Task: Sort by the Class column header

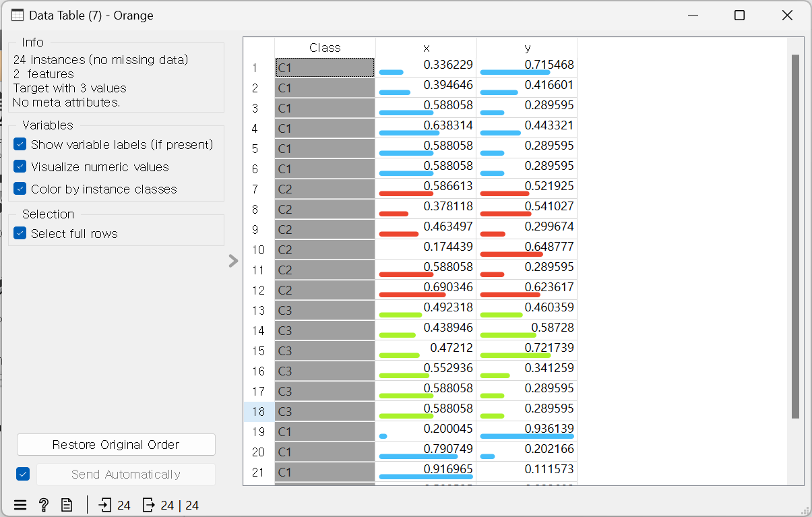Action: click(x=325, y=48)
